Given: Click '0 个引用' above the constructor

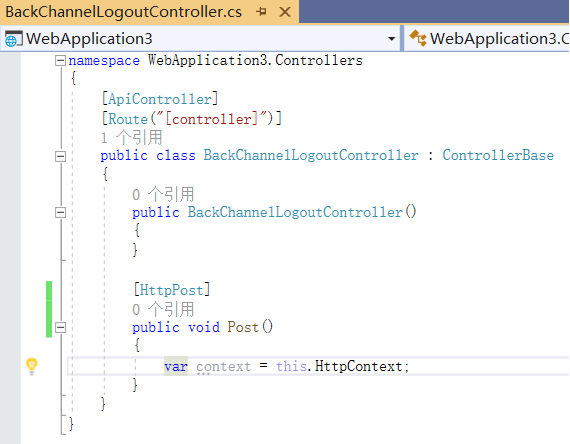Looking at the screenshot, I should point(163,194).
